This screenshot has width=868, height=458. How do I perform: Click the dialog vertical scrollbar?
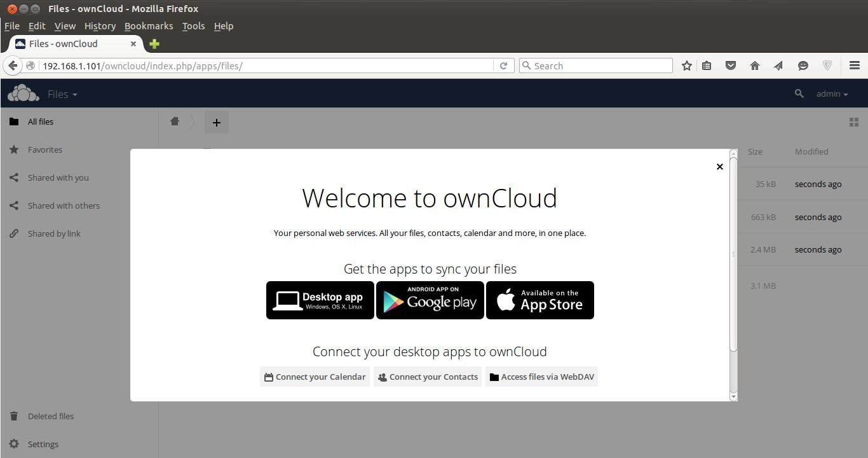pyautogui.click(x=733, y=254)
